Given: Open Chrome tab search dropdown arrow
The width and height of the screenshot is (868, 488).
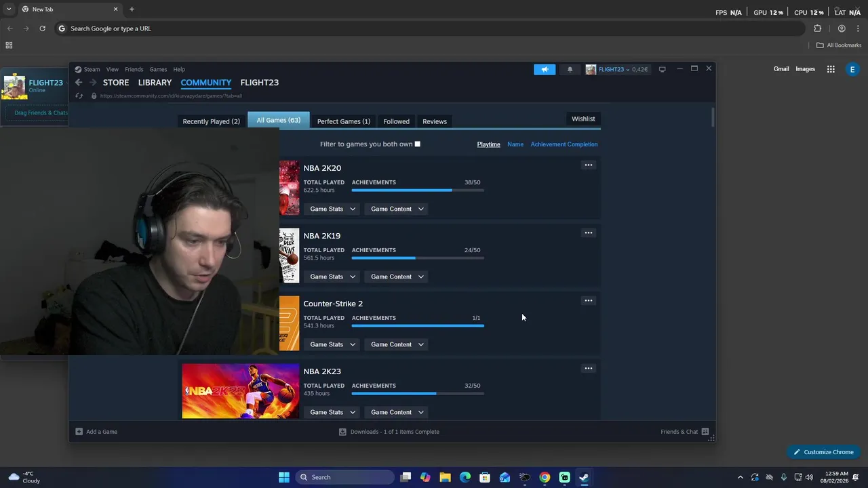Looking at the screenshot, I should click(x=9, y=9).
